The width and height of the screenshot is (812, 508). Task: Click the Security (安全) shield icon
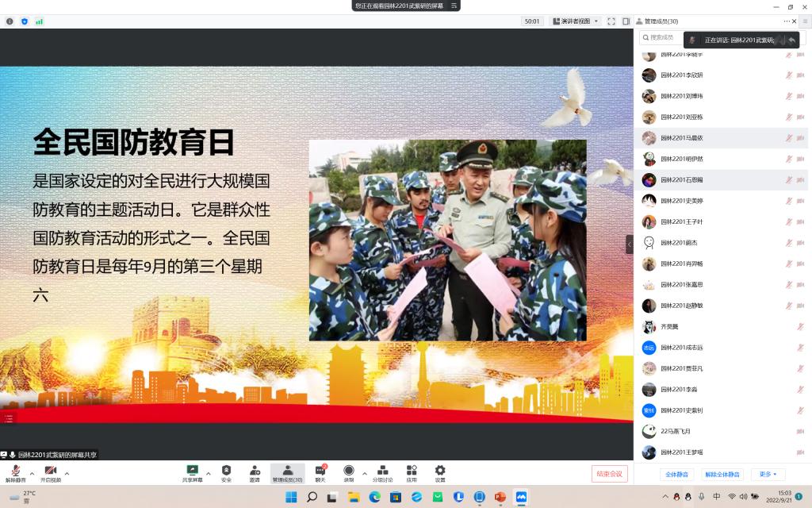pos(226,473)
